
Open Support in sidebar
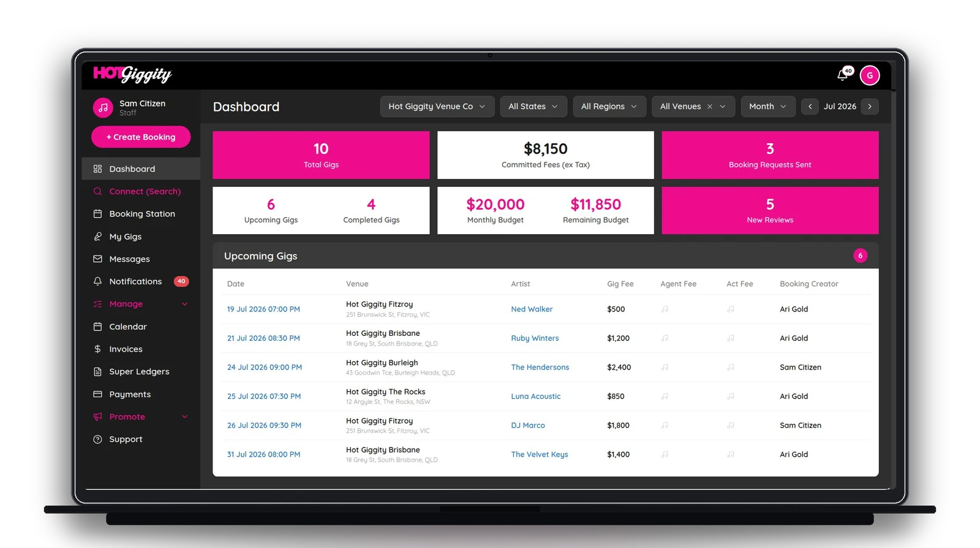141,440
